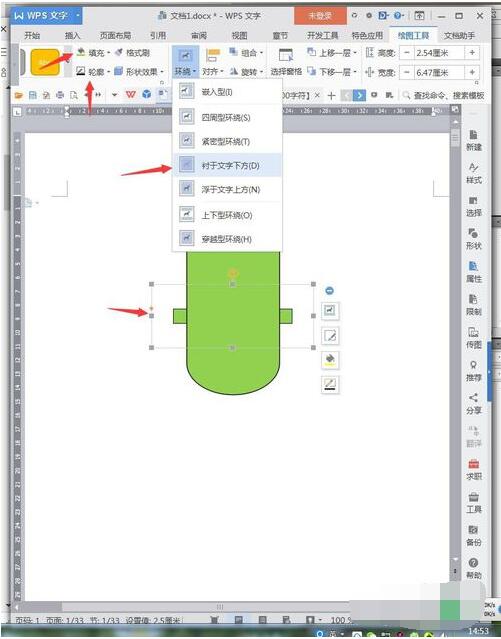
Task: Click the 选择窗格 selection pane icon
Action: 286,61
